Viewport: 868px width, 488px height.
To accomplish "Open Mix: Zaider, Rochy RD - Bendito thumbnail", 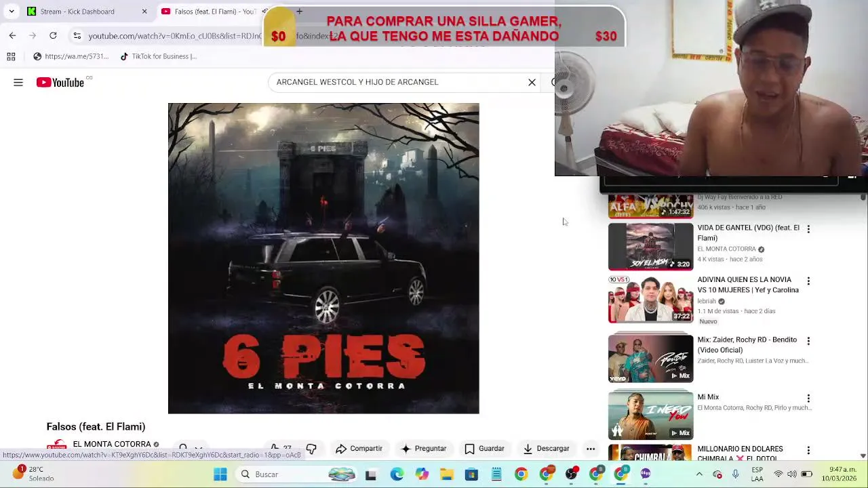I will (x=650, y=359).
